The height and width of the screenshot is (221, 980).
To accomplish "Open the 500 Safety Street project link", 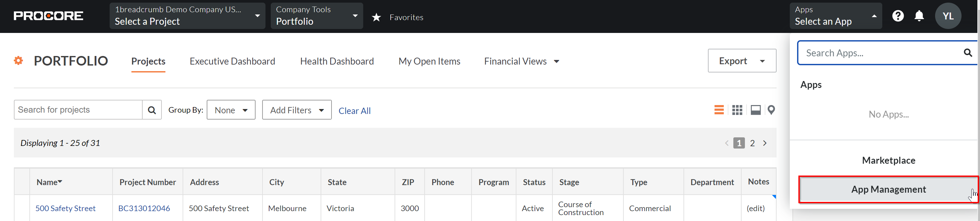I will (x=65, y=208).
